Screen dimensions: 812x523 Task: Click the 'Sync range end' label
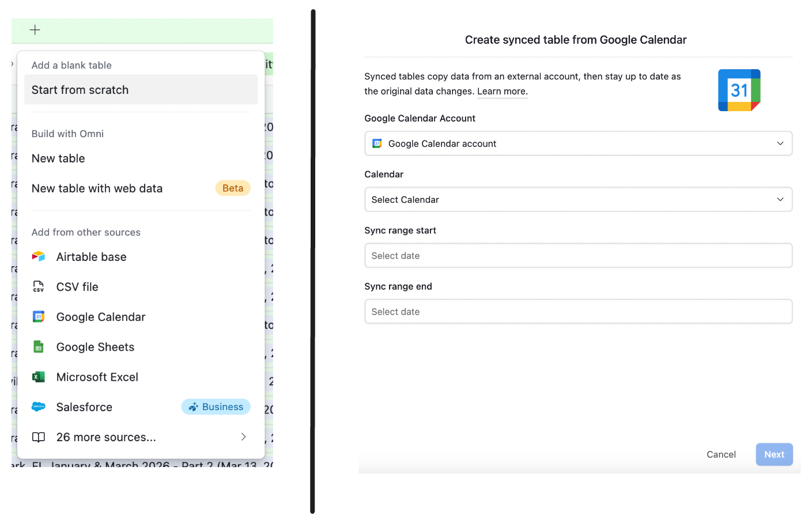click(x=398, y=286)
